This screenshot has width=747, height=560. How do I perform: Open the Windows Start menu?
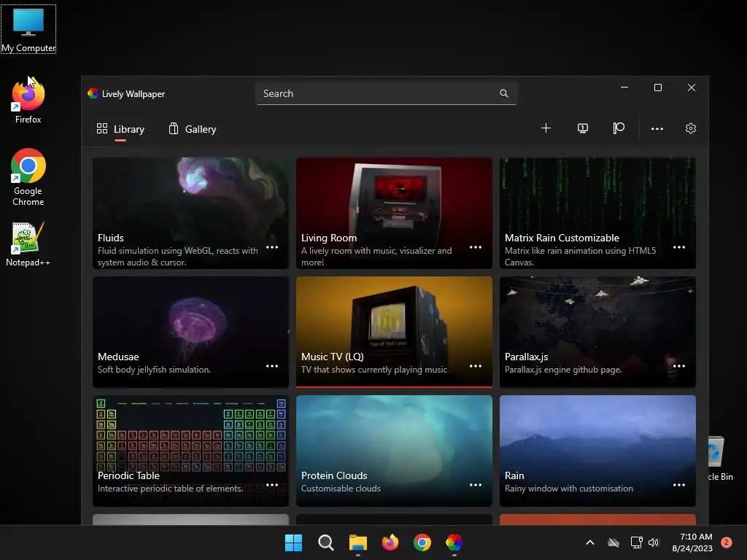[x=293, y=542]
